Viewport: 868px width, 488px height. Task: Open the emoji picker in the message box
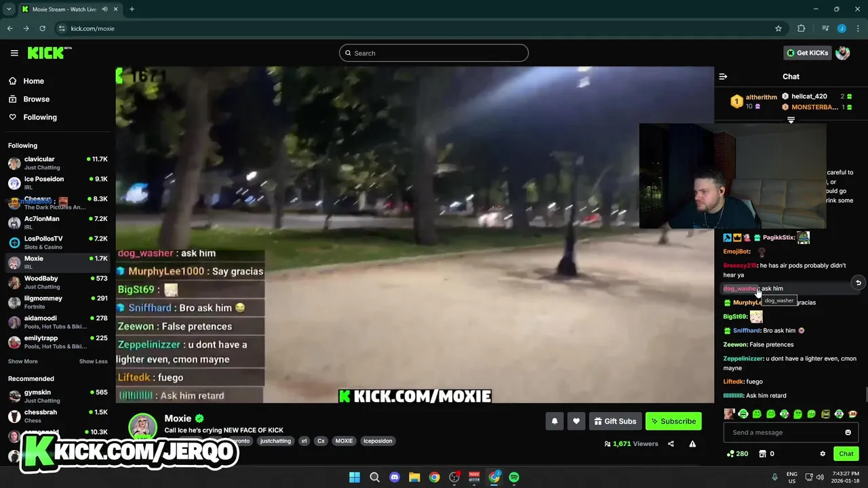[848, 432]
